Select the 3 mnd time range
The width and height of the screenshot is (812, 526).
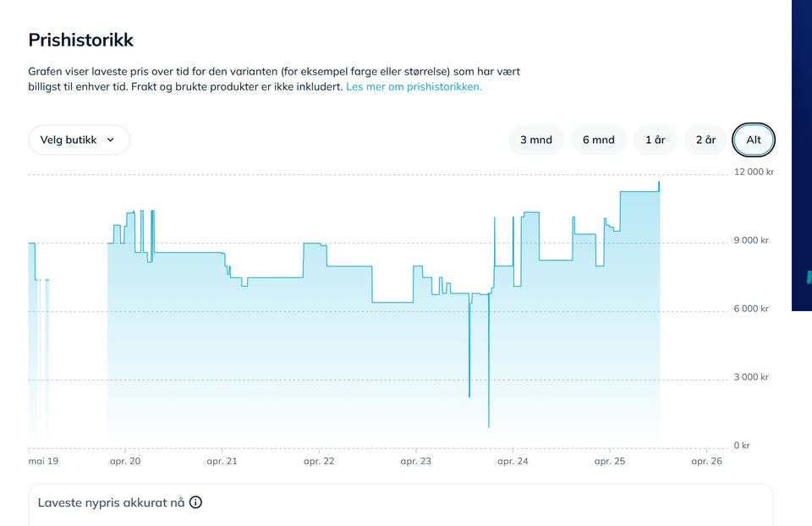[x=536, y=140]
